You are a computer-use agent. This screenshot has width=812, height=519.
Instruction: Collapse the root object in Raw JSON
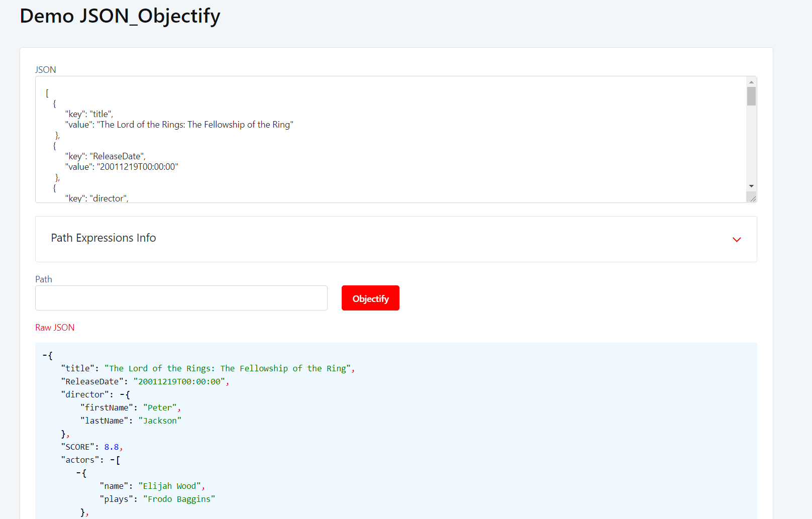[45, 356]
